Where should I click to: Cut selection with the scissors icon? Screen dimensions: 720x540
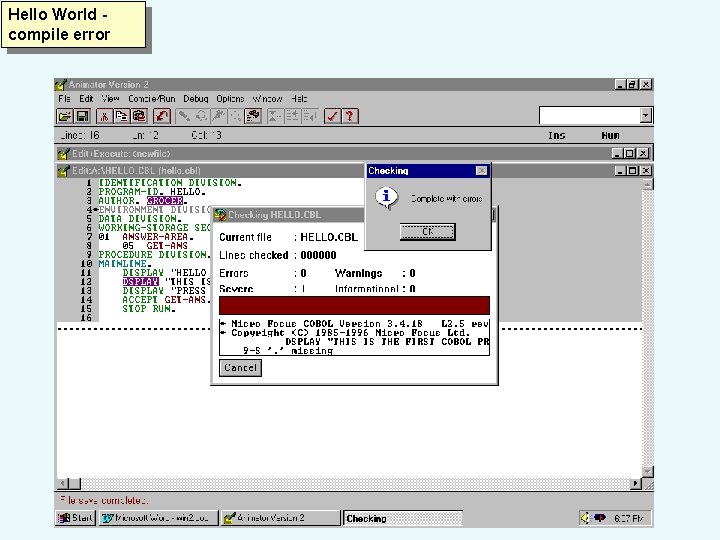click(104, 116)
